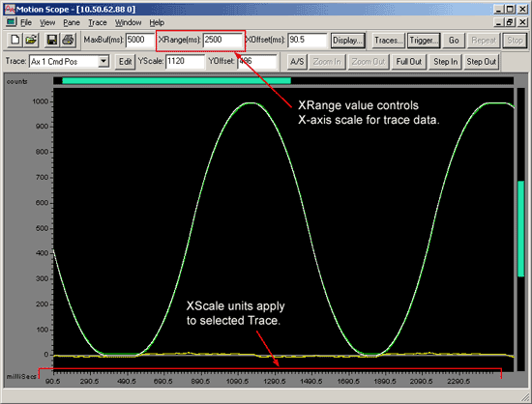Click the XRange(ms) input field
The image size is (532, 404).
(x=222, y=40)
